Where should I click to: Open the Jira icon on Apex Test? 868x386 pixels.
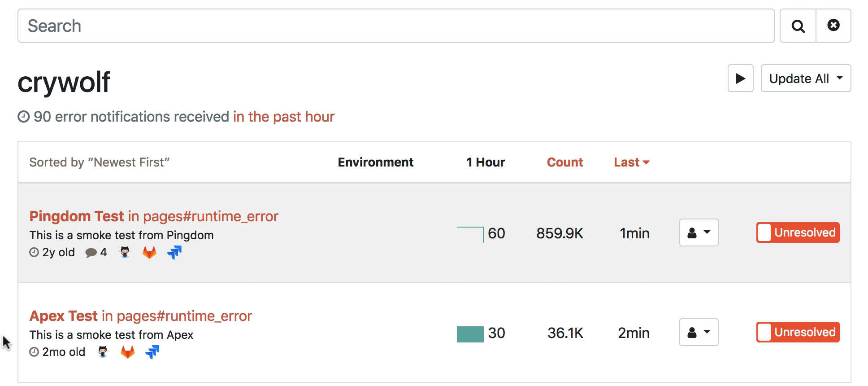click(152, 352)
